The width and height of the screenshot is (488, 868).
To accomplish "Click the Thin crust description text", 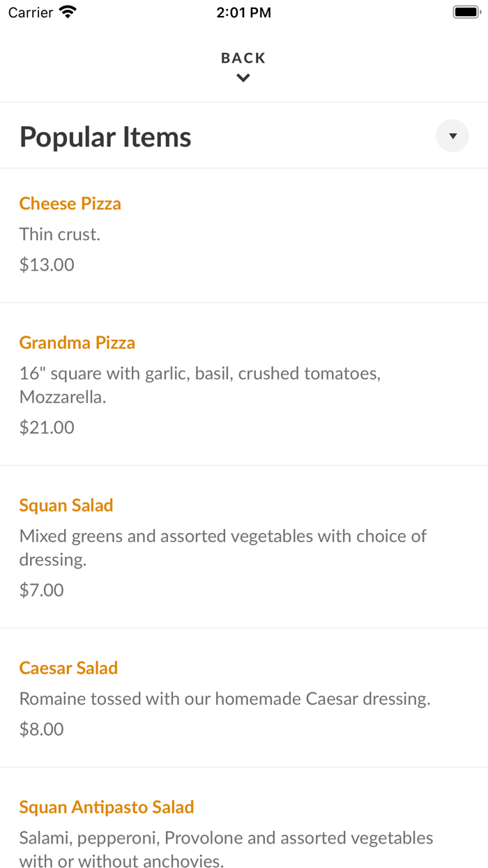I will coord(60,234).
